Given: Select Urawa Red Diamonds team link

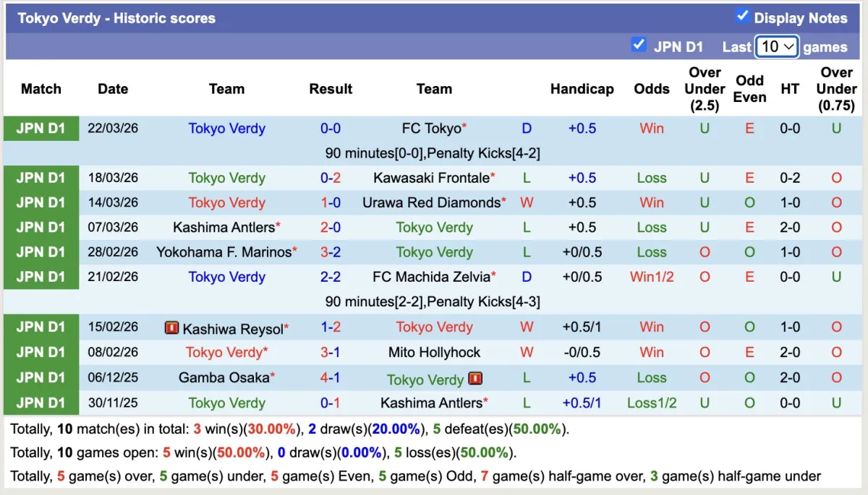Looking at the screenshot, I should click(x=431, y=203).
